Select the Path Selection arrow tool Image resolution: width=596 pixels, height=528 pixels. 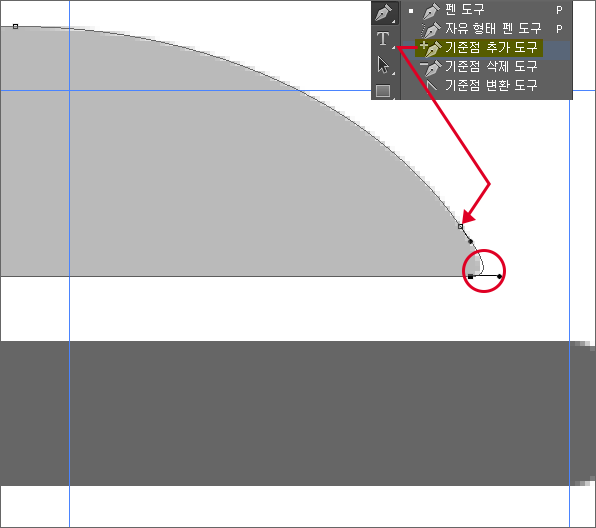pos(383,65)
